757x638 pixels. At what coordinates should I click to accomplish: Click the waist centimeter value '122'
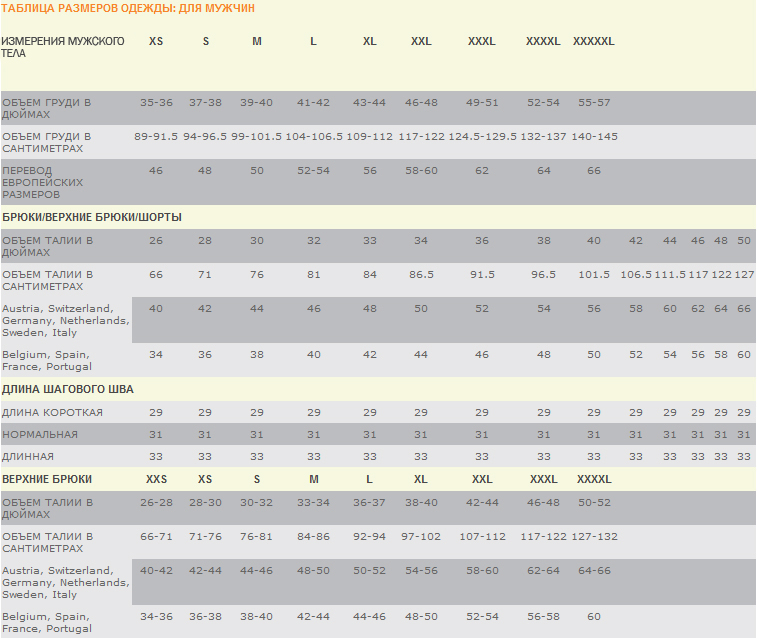click(721, 275)
